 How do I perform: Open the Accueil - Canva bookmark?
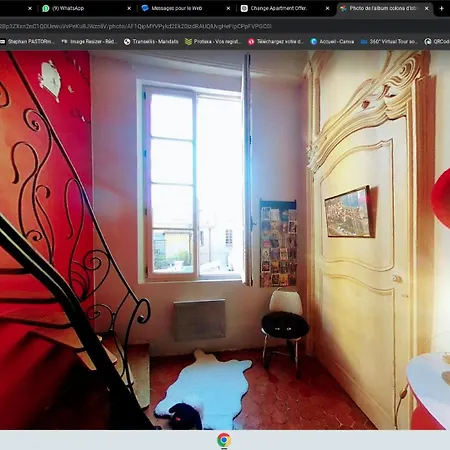pyautogui.click(x=332, y=42)
